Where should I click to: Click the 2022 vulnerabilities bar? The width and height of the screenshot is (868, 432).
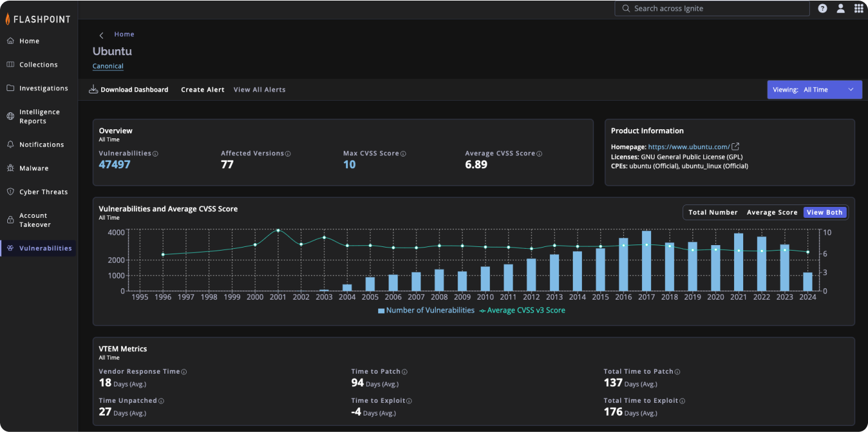point(762,264)
